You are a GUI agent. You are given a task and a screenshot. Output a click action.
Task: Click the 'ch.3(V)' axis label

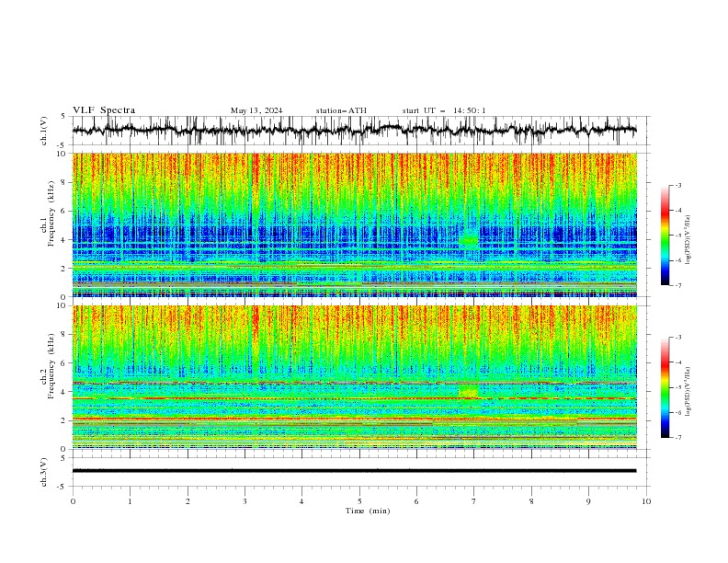click(x=44, y=472)
